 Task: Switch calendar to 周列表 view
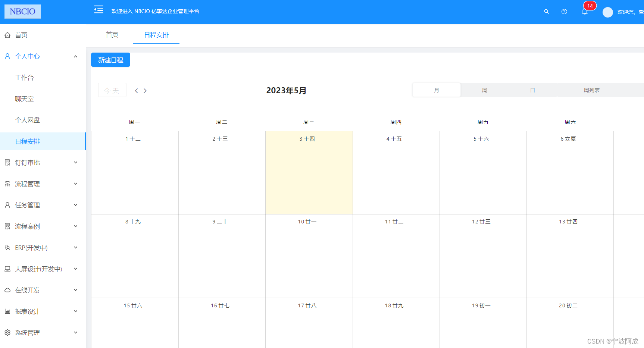(x=592, y=90)
